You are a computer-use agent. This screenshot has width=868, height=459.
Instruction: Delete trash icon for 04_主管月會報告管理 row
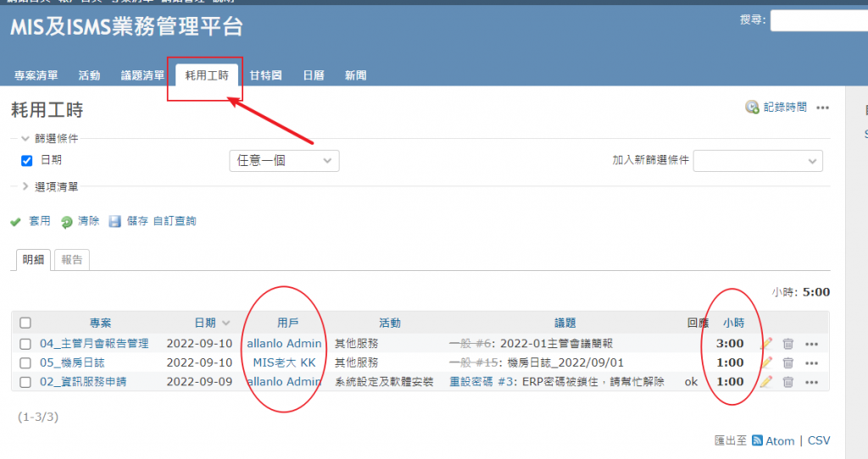tap(787, 344)
